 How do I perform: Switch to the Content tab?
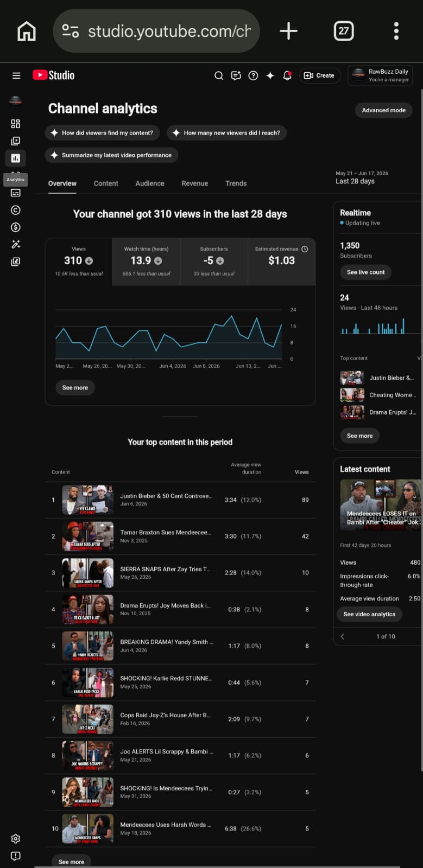tap(106, 183)
